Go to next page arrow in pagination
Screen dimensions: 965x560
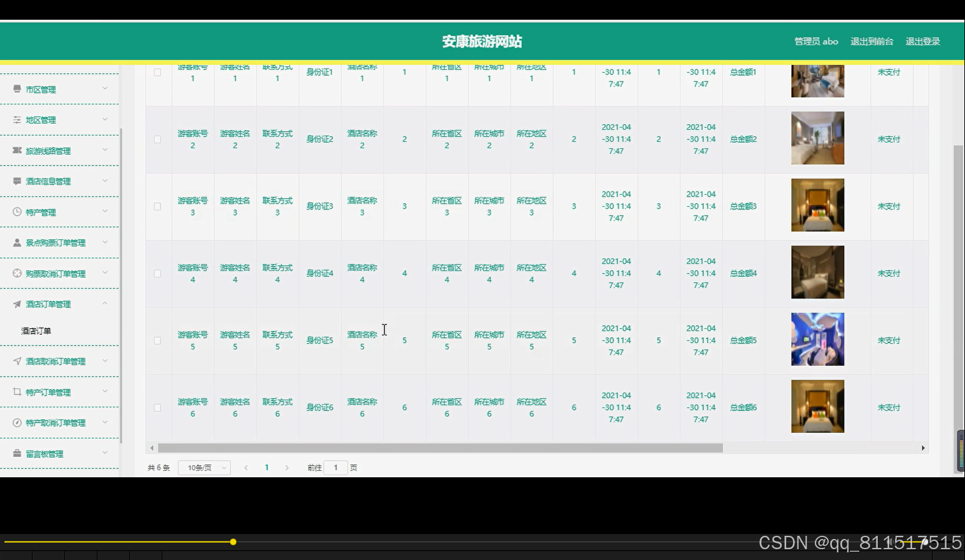click(x=287, y=468)
